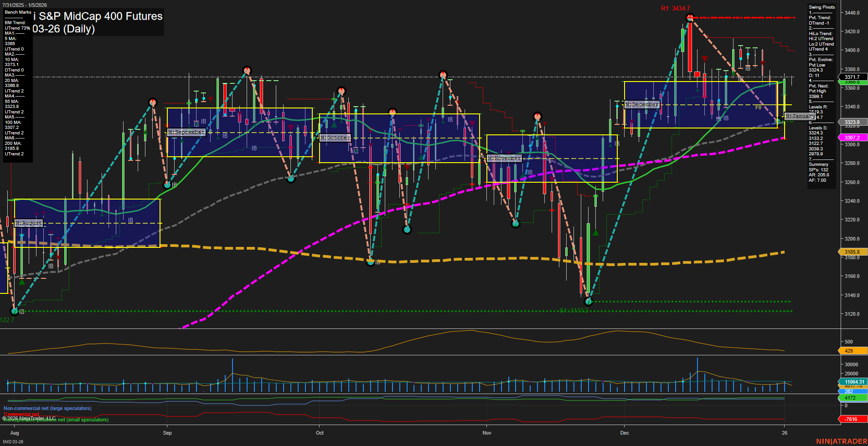
Task: Click the M:December month label
Action: 643,104
